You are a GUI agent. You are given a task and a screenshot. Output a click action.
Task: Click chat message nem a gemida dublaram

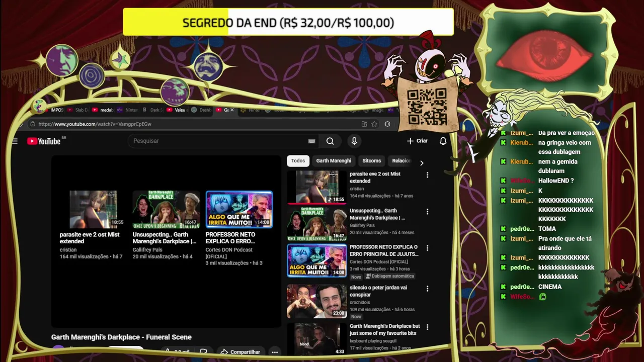tap(558, 166)
